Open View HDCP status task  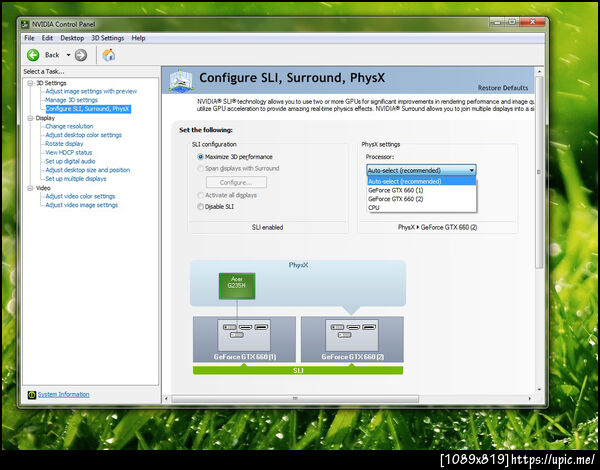[69, 153]
